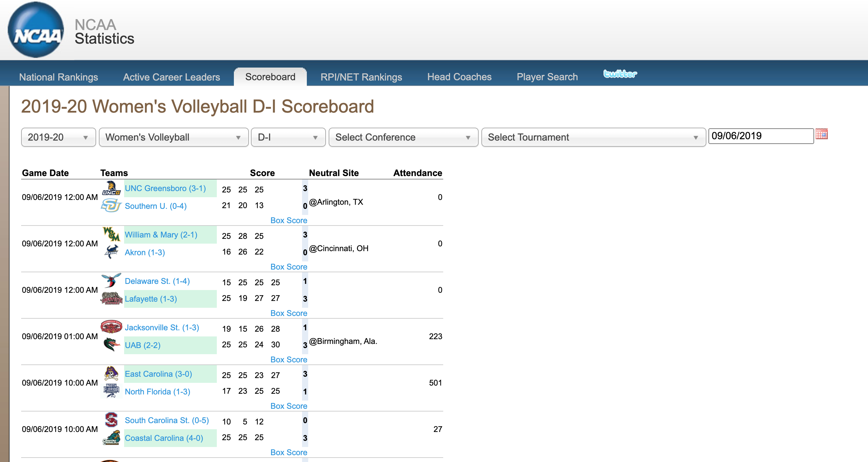Image resolution: width=868 pixels, height=462 pixels.
Task: Click the Southern U. team logo
Action: (111, 206)
